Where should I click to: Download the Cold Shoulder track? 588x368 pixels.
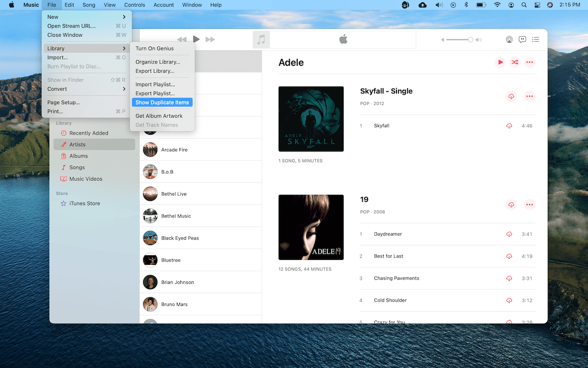[x=509, y=301]
